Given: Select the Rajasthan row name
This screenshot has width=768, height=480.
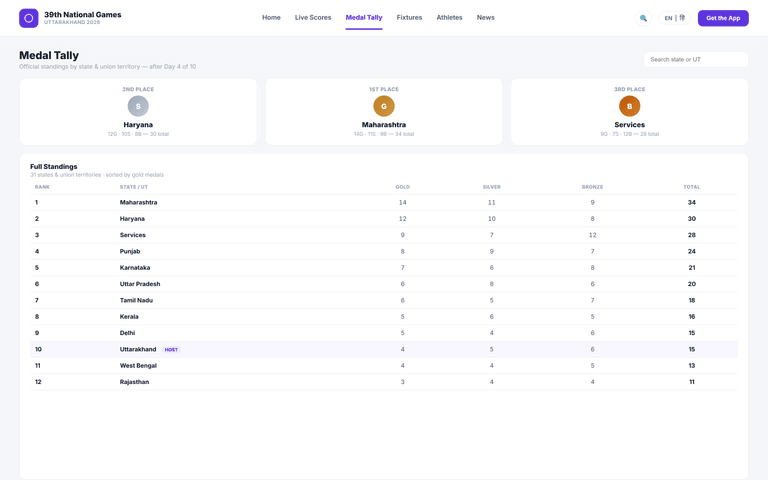Looking at the screenshot, I should [x=134, y=382].
